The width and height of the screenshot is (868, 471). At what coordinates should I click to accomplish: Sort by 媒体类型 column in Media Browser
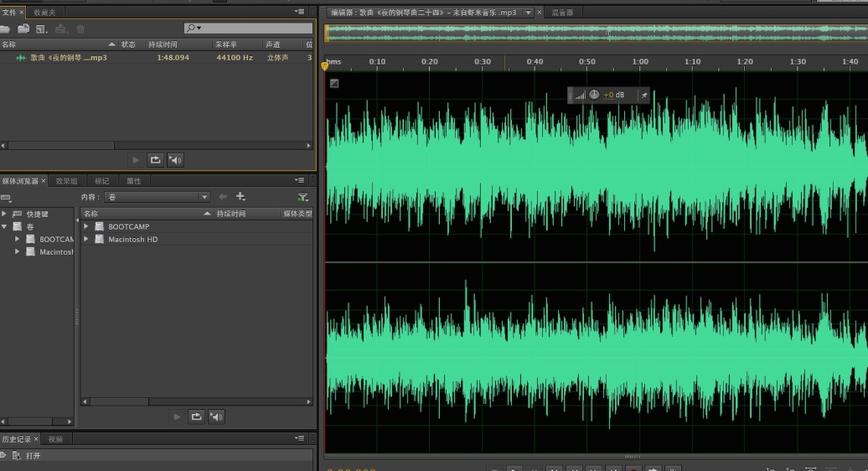coord(297,214)
